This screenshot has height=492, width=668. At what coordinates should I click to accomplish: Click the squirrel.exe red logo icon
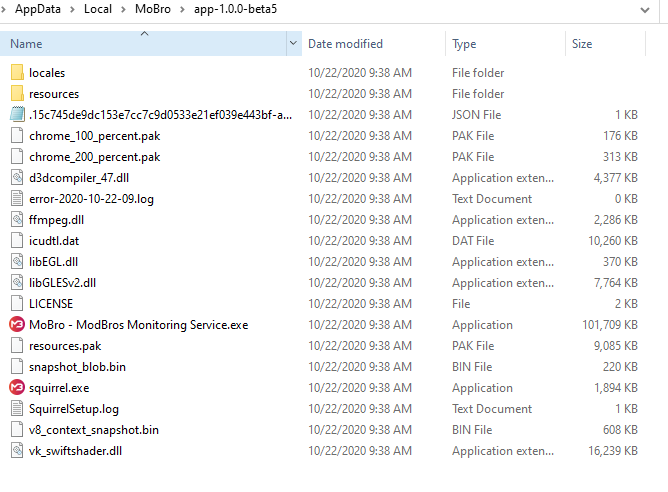coord(17,388)
